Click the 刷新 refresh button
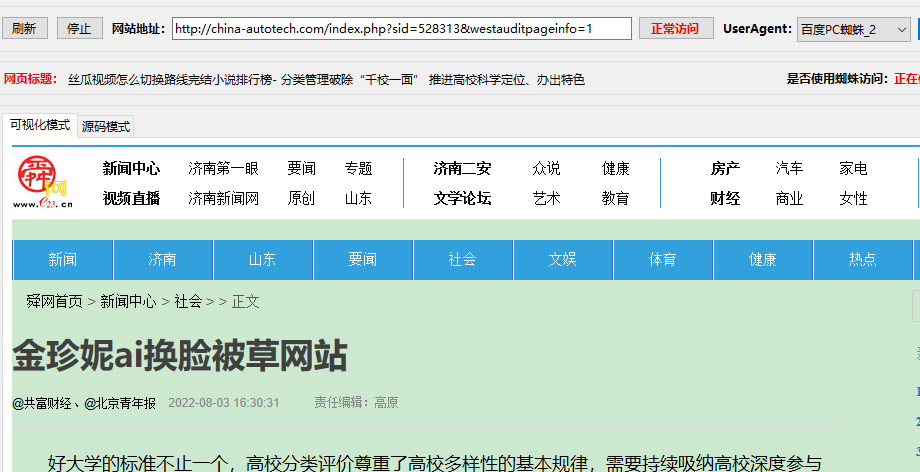This screenshot has width=920, height=472. (x=25, y=28)
